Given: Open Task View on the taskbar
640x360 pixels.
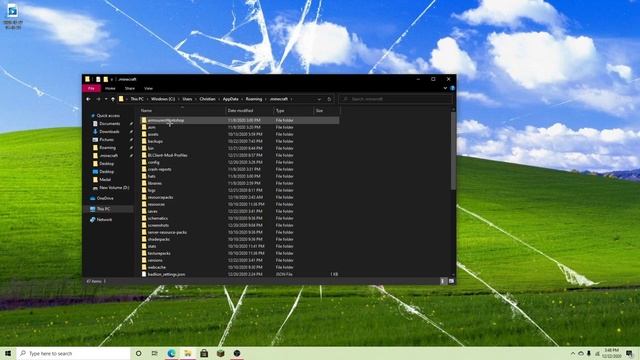Looking at the screenshot, I should pos(155,353).
